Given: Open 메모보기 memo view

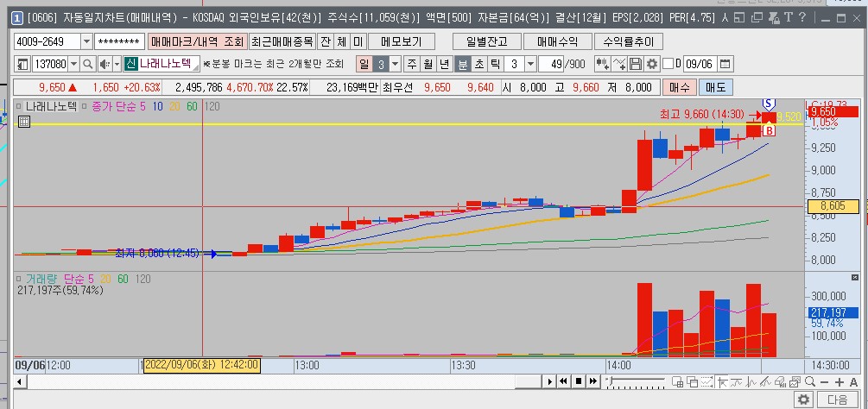Looking at the screenshot, I should coord(402,41).
